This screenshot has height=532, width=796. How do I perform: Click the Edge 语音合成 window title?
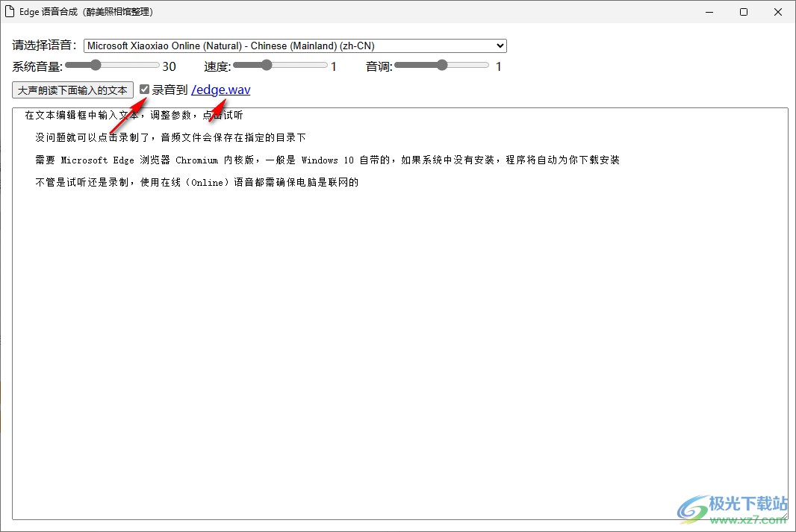(x=84, y=11)
